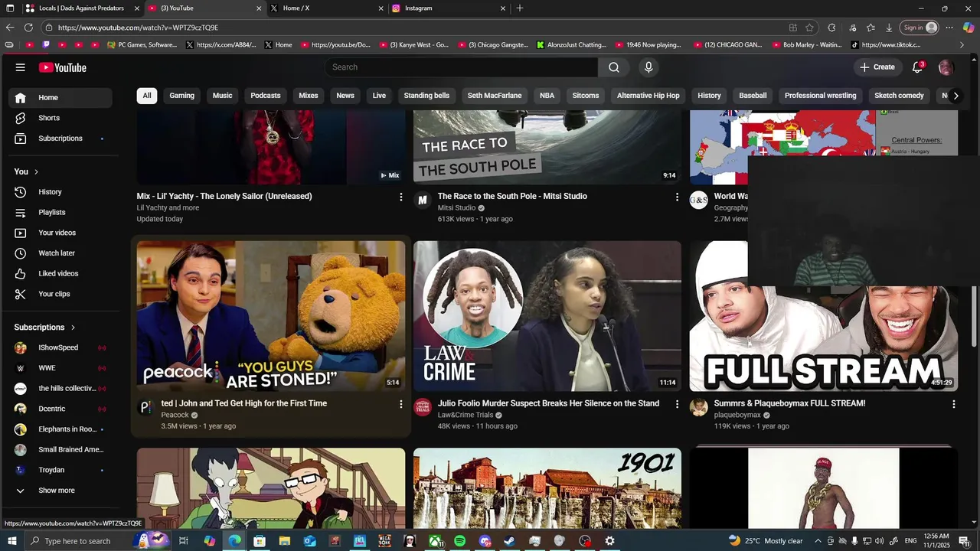Focus the YouTube search field

(x=461, y=67)
